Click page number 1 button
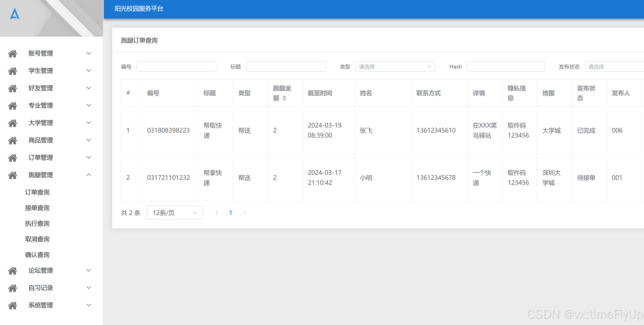 (230, 212)
